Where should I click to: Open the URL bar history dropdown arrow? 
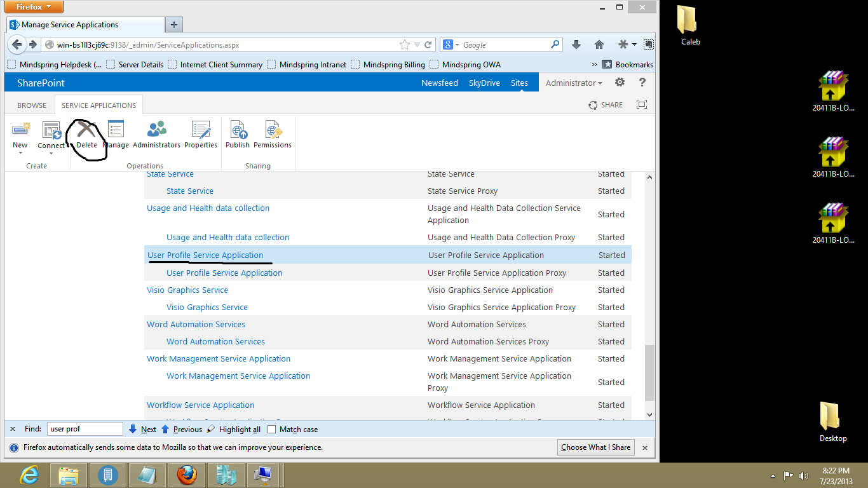pyautogui.click(x=417, y=44)
